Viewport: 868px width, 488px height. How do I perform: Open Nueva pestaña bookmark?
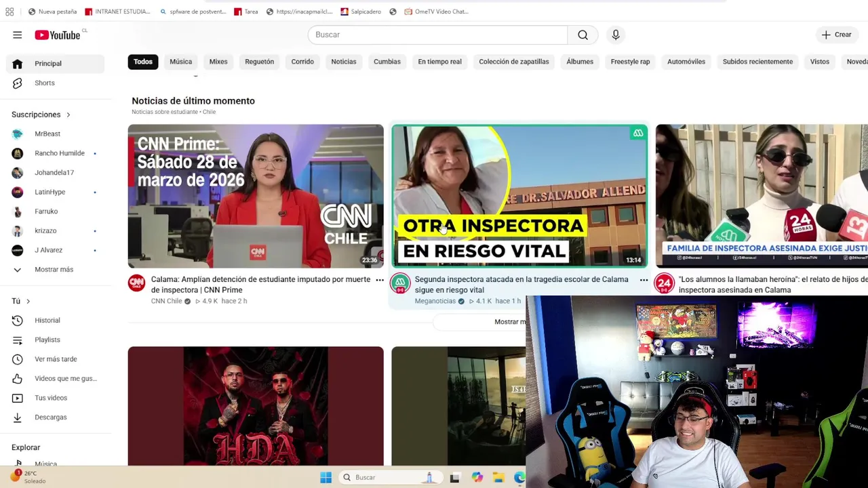point(53,12)
